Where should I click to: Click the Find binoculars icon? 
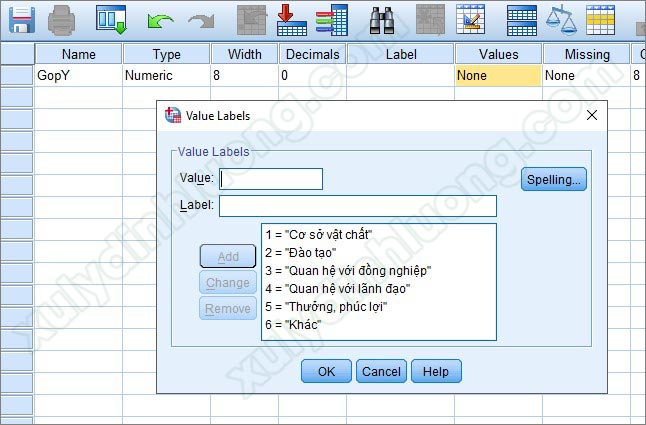pyautogui.click(x=383, y=18)
